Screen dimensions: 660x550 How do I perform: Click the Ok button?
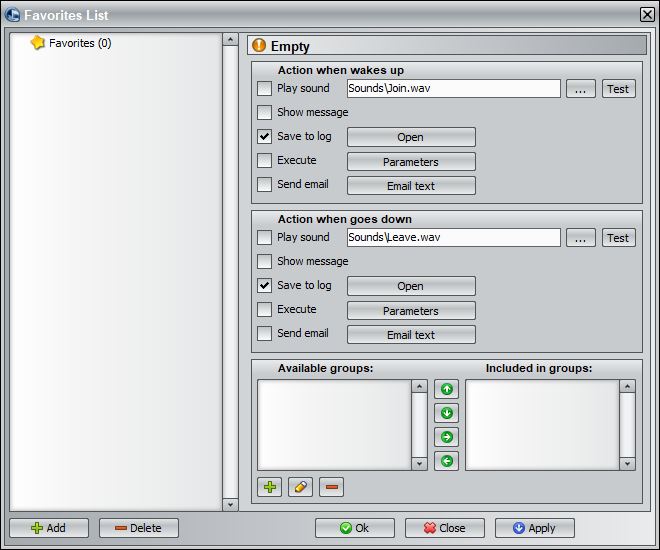(355, 528)
